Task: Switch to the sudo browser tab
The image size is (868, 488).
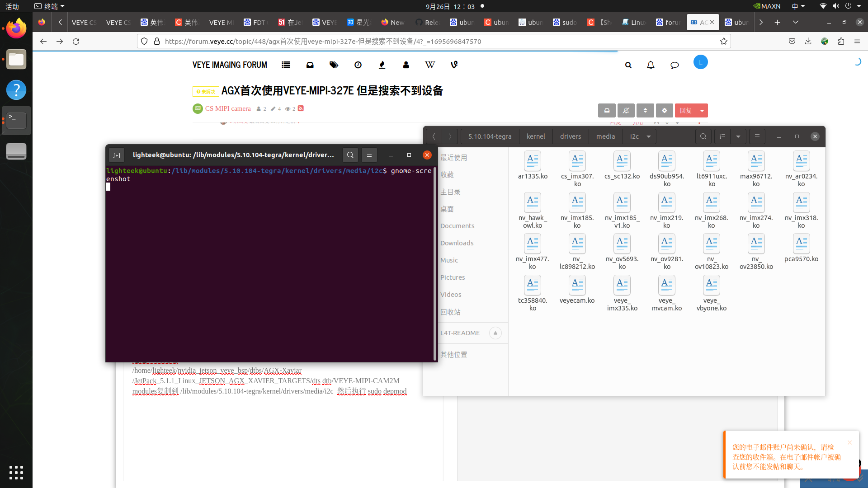Action: coord(565,22)
